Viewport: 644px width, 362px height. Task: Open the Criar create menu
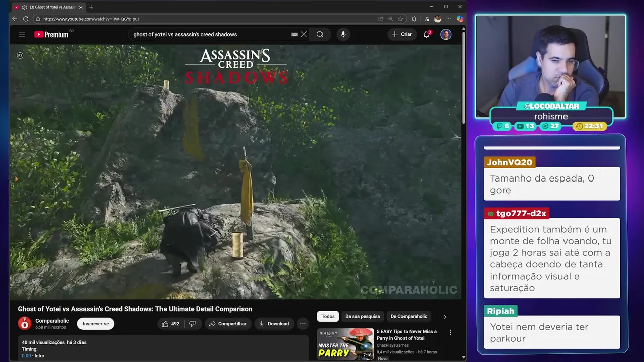402,34
